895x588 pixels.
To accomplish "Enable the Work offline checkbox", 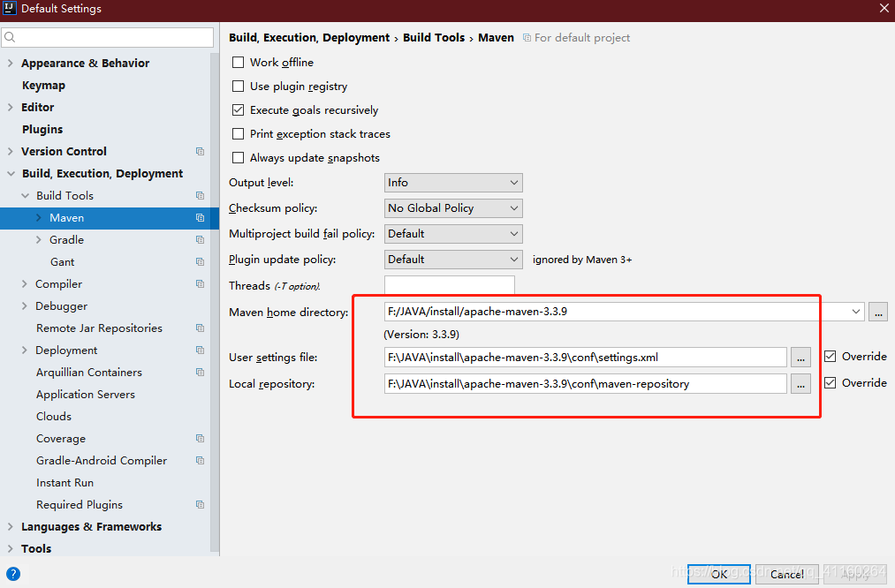I will click(x=238, y=62).
